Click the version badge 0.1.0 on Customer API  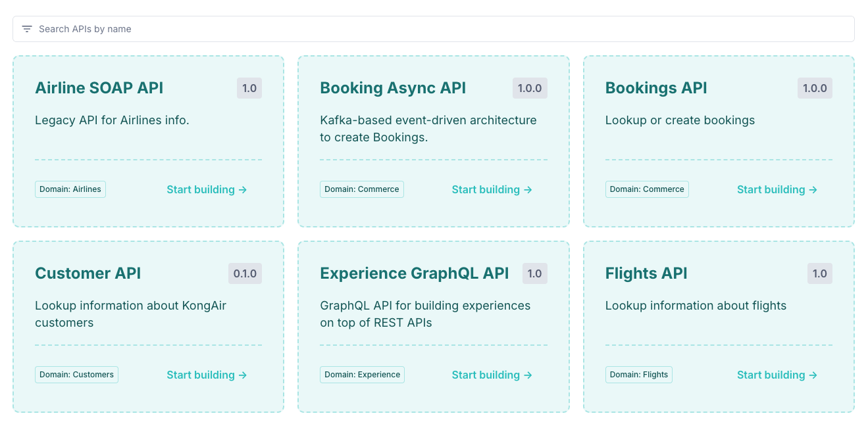(245, 273)
